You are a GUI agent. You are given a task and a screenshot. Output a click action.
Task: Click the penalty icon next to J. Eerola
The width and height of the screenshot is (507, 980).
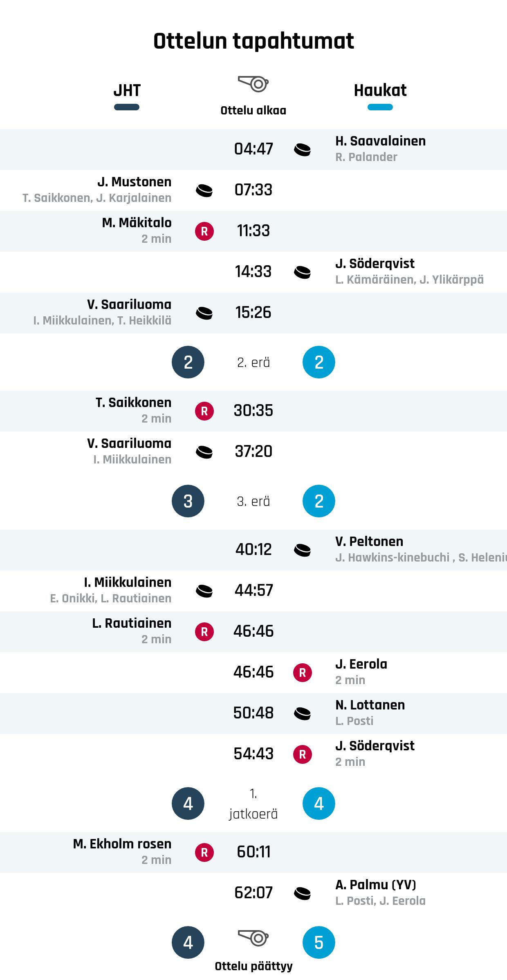pos(303,673)
